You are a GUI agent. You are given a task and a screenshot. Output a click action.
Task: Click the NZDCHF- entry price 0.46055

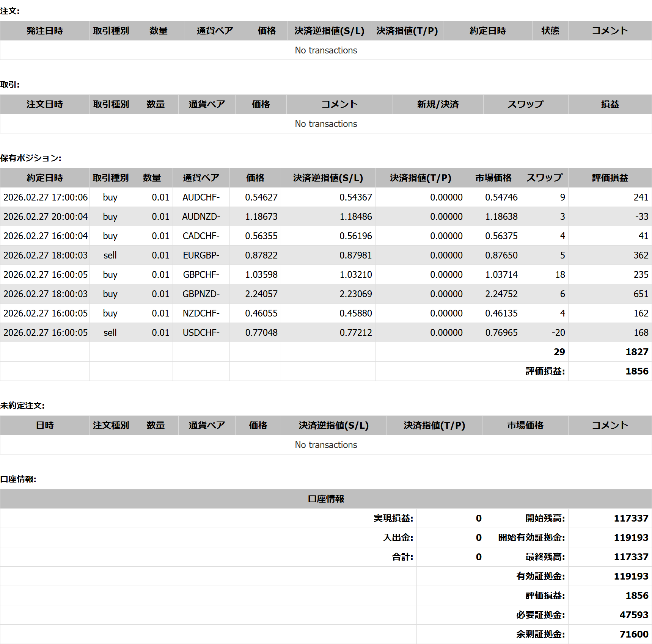tap(261, 313)
